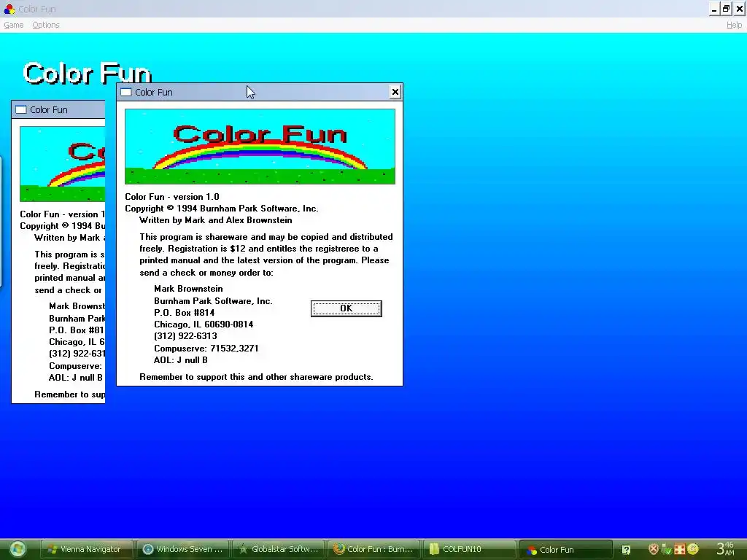Click the 'Color Fun - version 1.0' text in front dialog

coord(172,197)
